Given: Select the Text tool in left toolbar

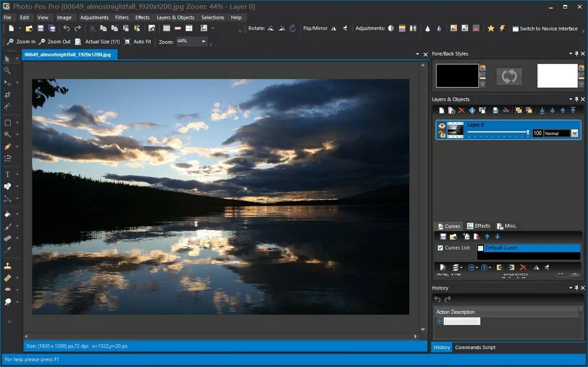Looking at the screenshot, I should click(7, 174).
